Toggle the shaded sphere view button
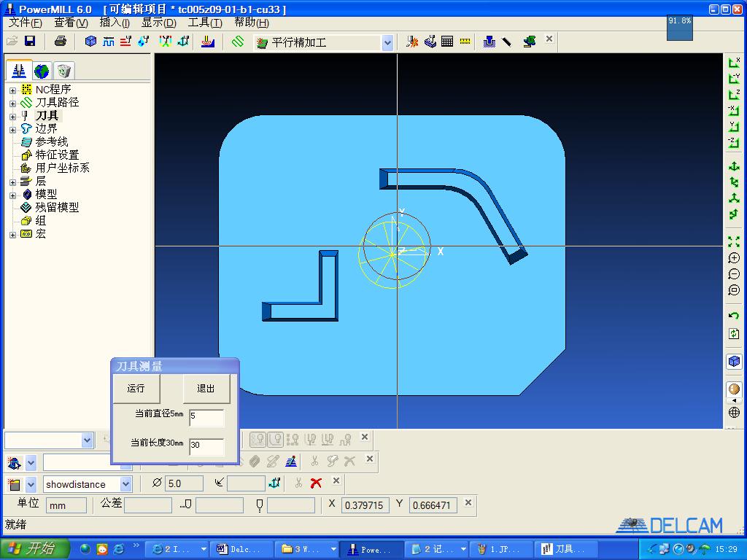Image resolution: width=747 pixels, height=560 pixels. pyautogui.click(x=734, y=389)
